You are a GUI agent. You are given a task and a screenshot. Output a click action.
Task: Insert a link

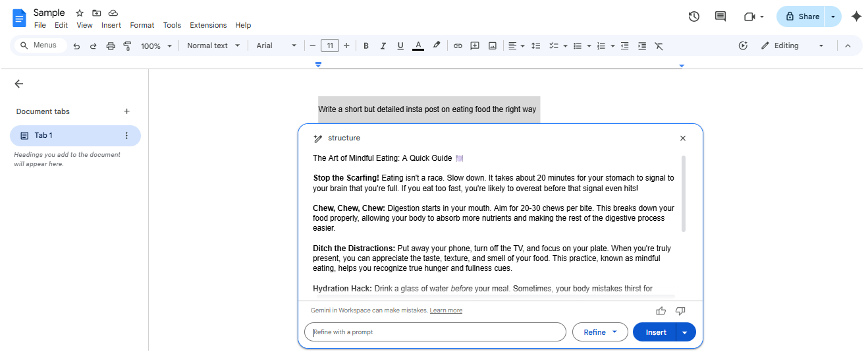click(457, 46)
